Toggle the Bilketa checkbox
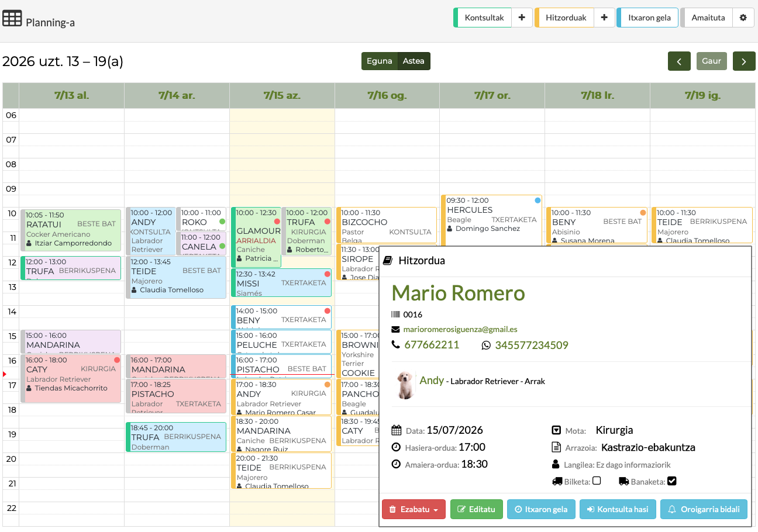Image resolution: width=758 pixels, height=532 pixels. [x=597, y=481]
